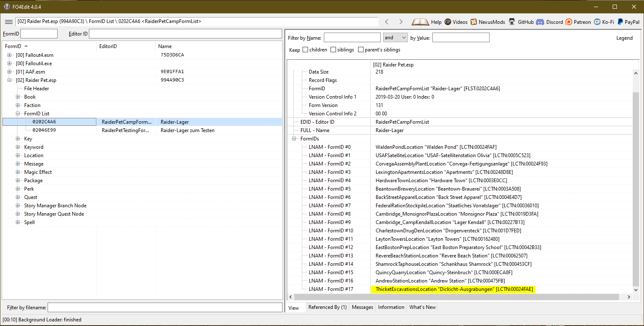This screenshot has width=644, height=326.
Task: Expand the [00] Fallout4.exe node
Action: [x=10, y=64]
